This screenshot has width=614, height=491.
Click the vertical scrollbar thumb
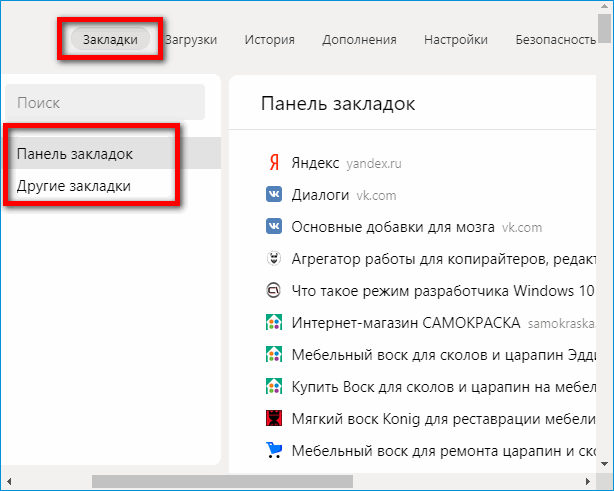(x=605, y=28)
